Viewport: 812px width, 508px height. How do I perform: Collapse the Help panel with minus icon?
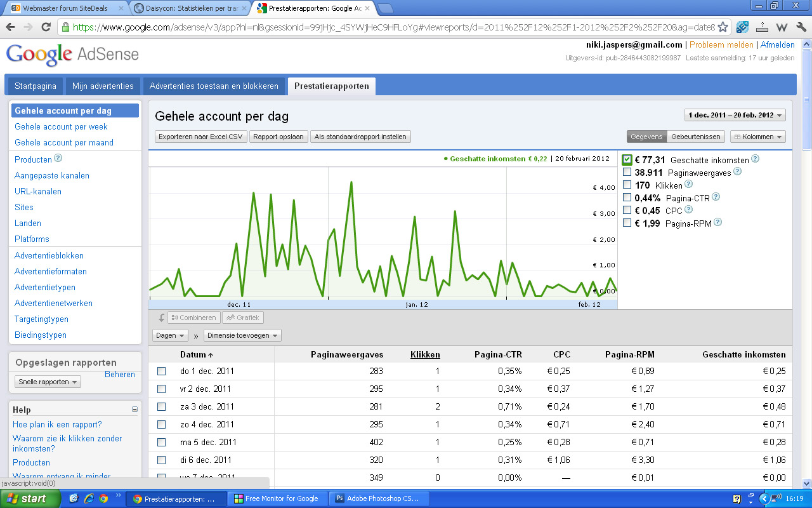point(134,410)
